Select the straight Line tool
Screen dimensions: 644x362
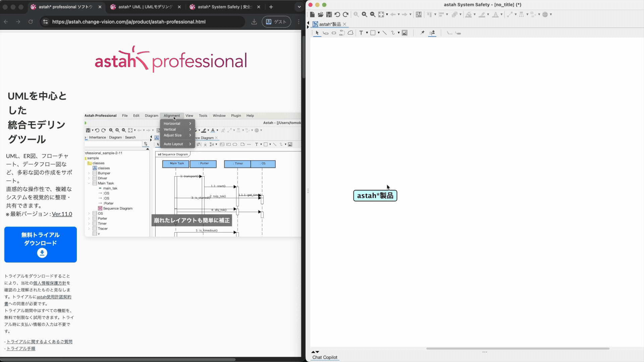coord(384,33)
